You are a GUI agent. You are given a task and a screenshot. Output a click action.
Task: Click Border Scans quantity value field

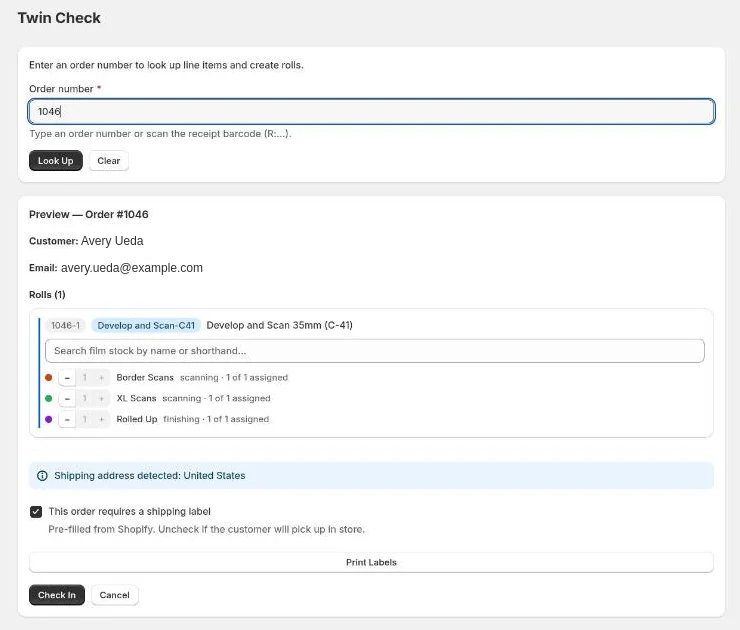click(84, 378)
